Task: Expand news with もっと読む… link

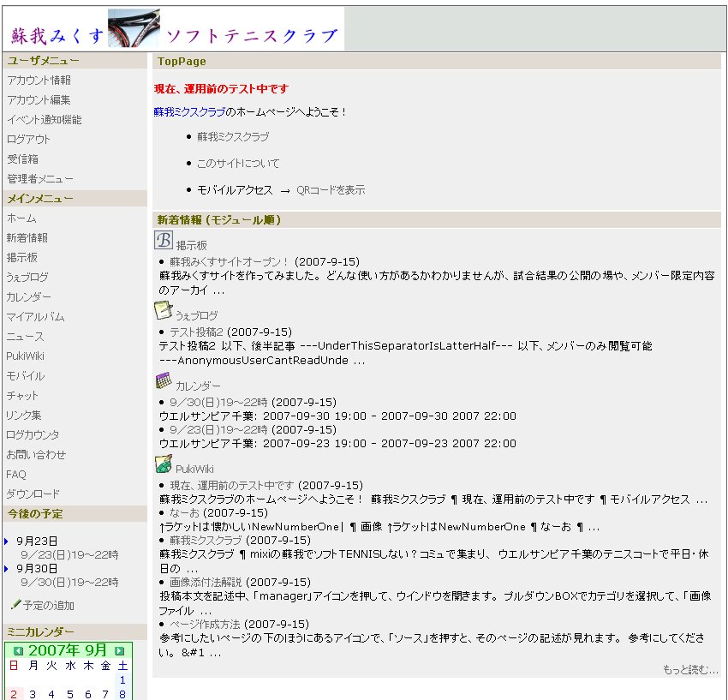Action: 690,670
